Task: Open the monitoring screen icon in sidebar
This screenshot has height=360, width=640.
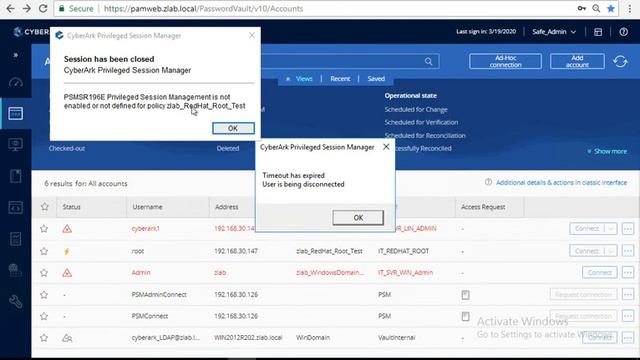Action: 16,144
